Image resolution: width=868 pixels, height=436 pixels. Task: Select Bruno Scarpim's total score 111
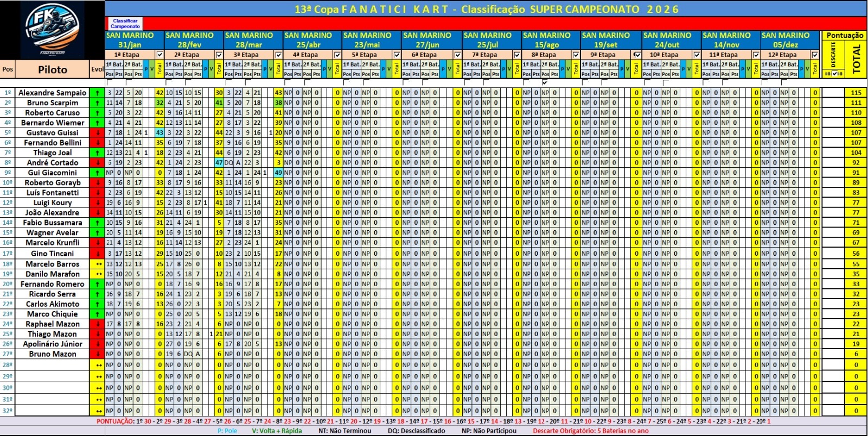click(x=856, y=103)
